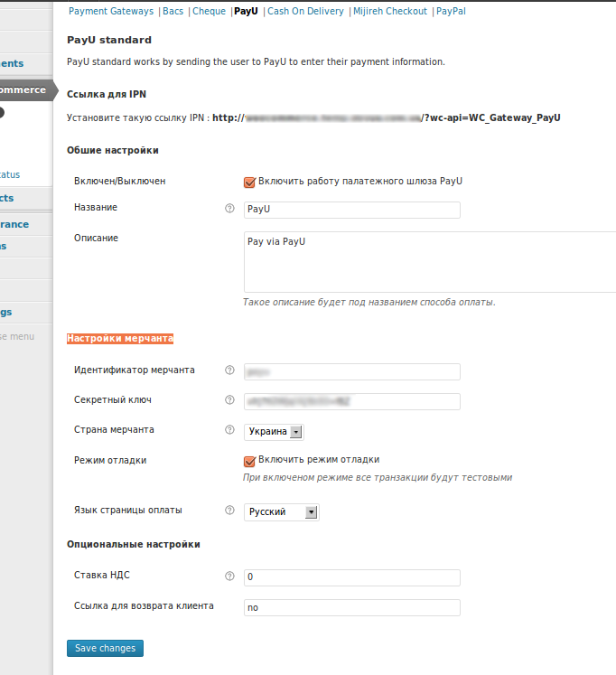Click the Ставка НДС input field
The height and width of the screenshot is (675, 616).
352,577
